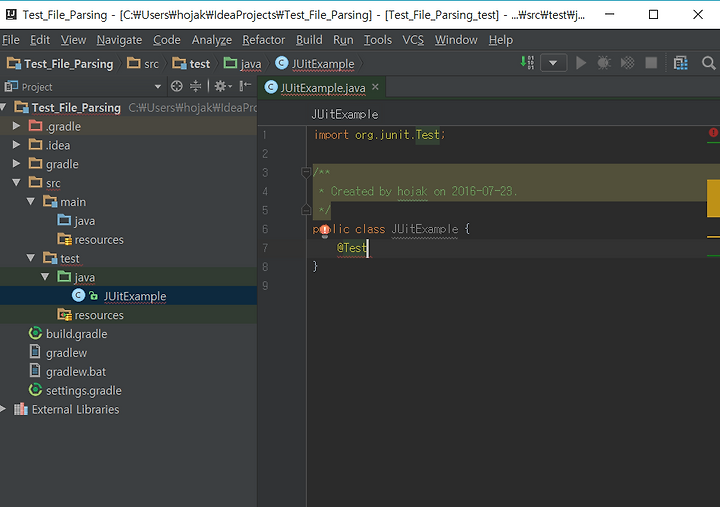Click the Debug bug icon

(x=604, y=63)
